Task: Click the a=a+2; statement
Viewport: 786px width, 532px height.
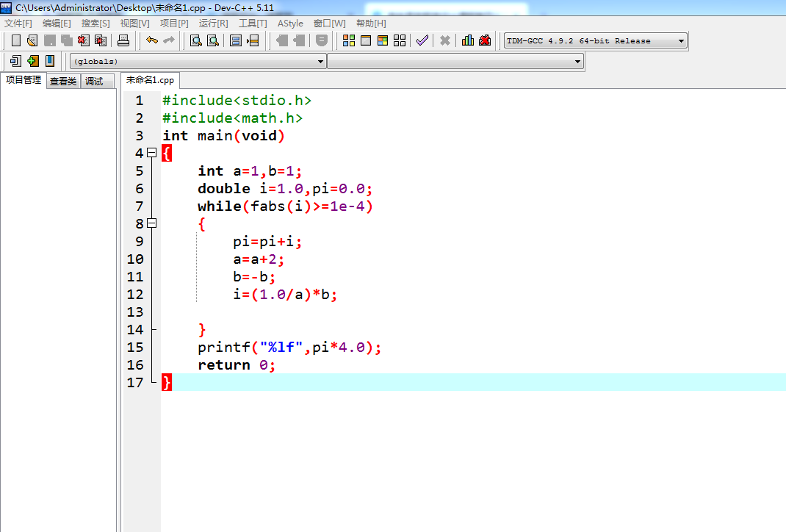Action: pyautogui.click(x=258, y=259)
